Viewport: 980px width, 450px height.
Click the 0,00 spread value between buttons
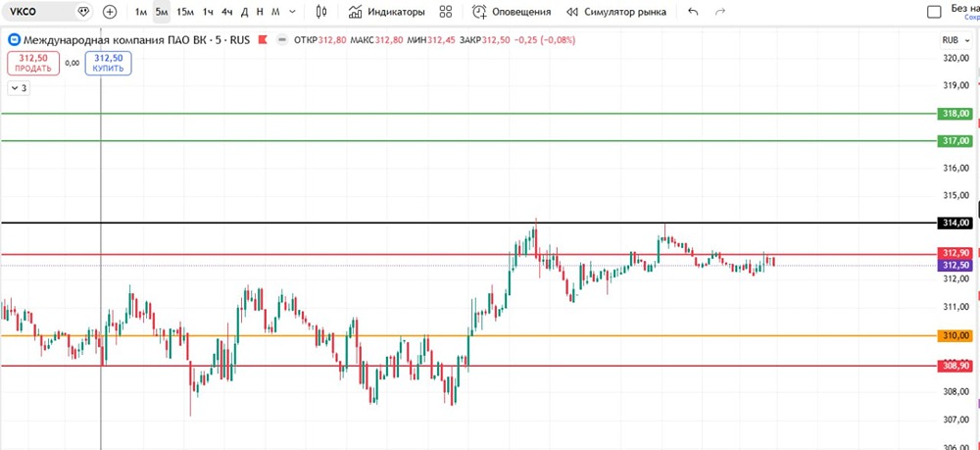point(73,63)
